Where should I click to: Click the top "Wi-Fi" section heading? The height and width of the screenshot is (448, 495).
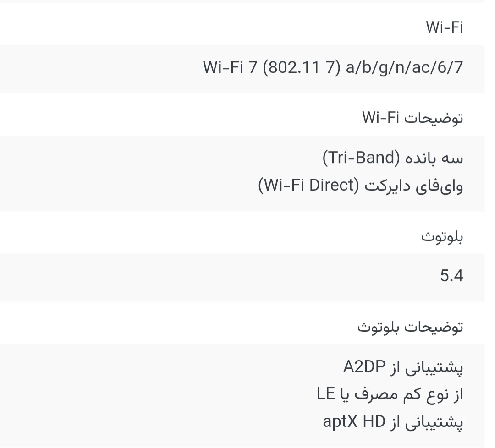pos(444,28)
